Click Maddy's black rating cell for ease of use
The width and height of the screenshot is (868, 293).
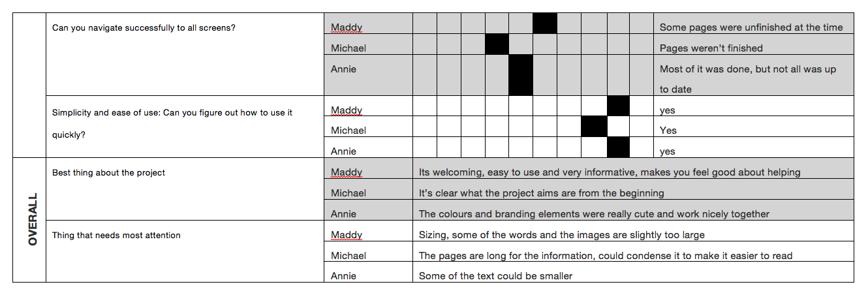click(x=618, y=106)
